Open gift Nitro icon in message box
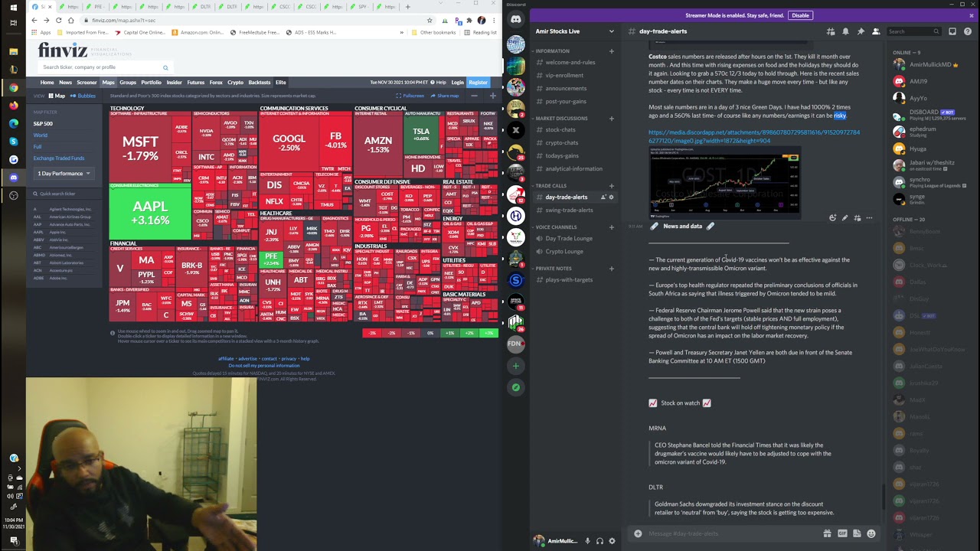This screenshot has height=551, width=980. click(x=827, y=533)
